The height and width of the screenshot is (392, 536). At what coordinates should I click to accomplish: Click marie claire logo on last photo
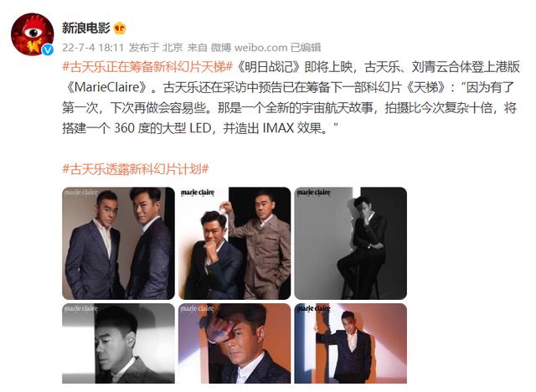(x=313, y=309)
